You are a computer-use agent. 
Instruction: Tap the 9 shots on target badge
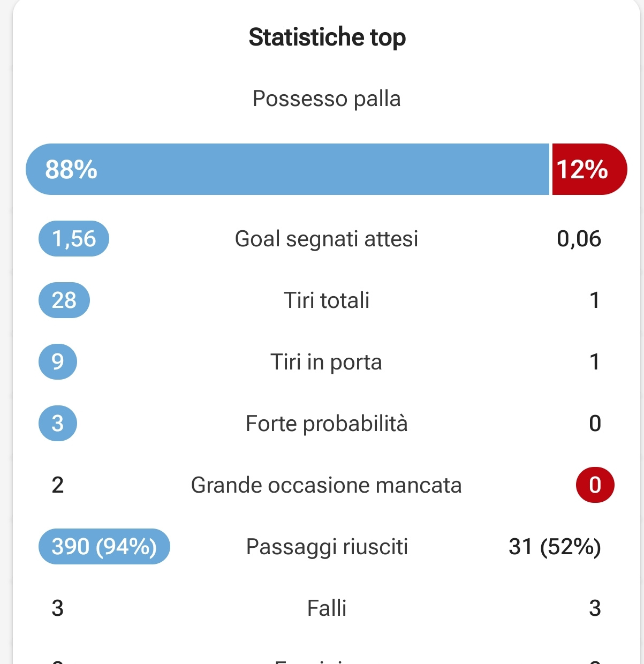58,361
